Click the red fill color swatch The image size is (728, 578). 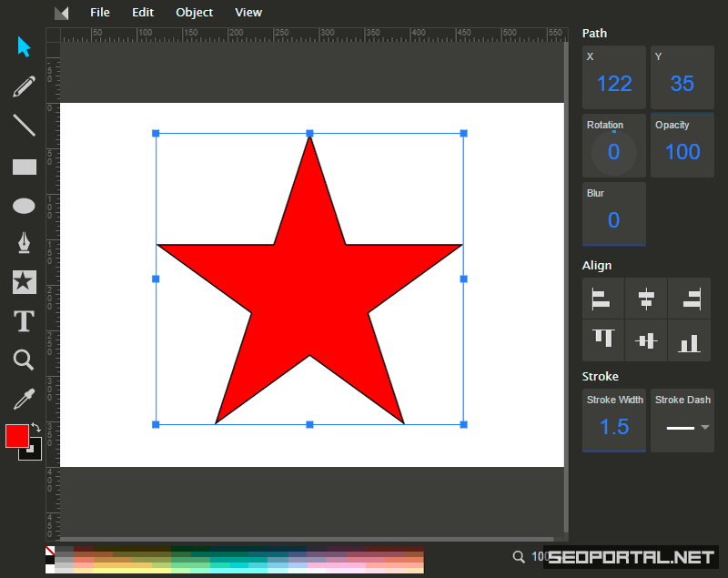pos(16,436)
